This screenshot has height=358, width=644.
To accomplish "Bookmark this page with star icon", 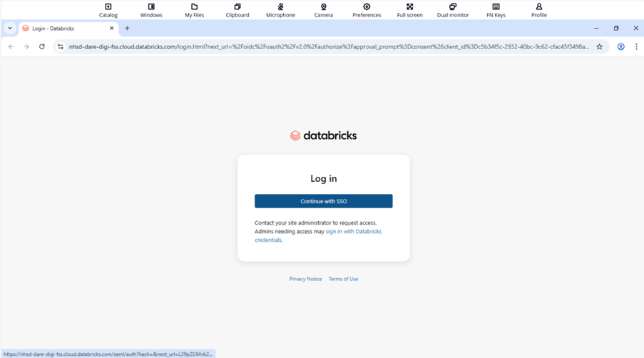I will [600, 47].
